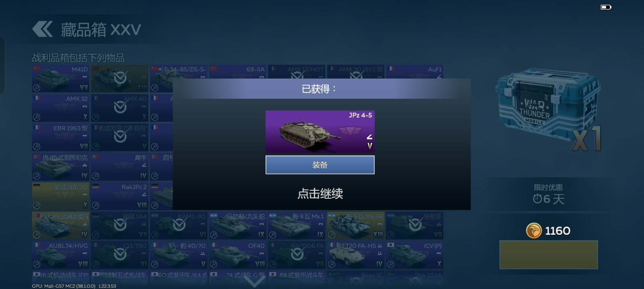Open the RakJPz 2 vehicle card

click(120, 196)
